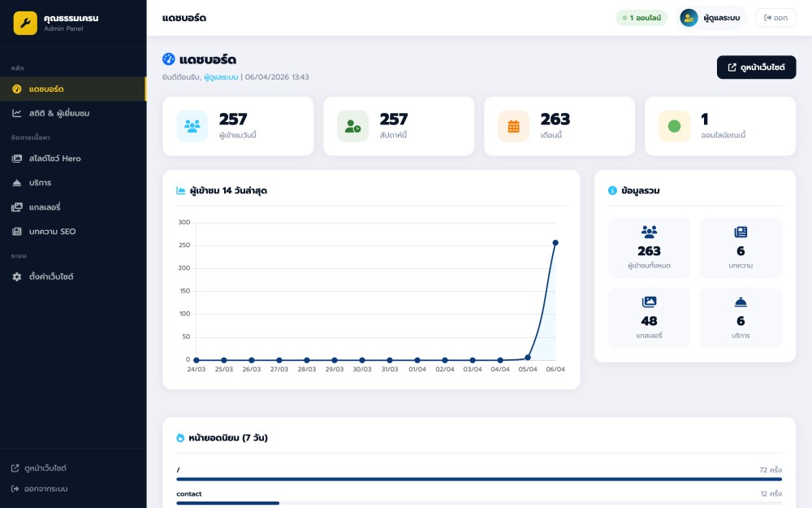Screen dimensions: 812x508
Task: Click ออกจากระบบ link at sidebar bottom
Action: pyautogui.click(x=45, y=489)
